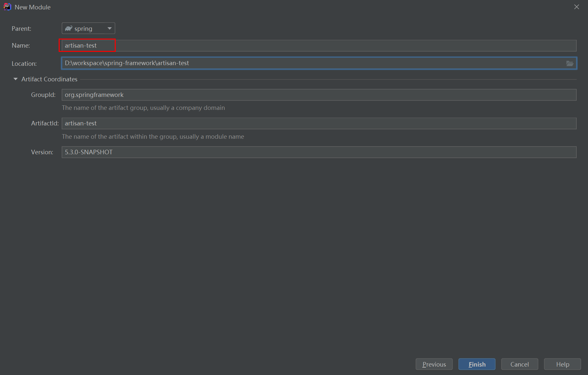This screenshot has width=588, height=375.
Task: Cancel the New Module dialog
Action: (520, 364)
